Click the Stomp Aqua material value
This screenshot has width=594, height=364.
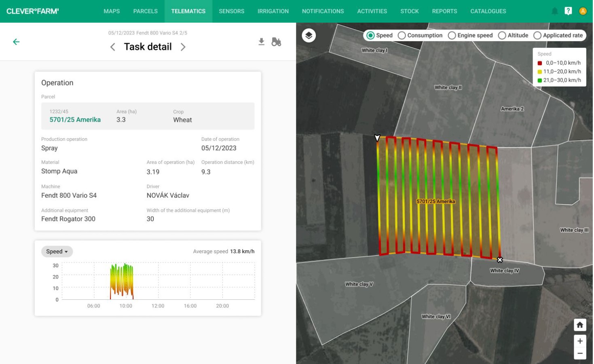pyautogui.click(x=59, y=171)
